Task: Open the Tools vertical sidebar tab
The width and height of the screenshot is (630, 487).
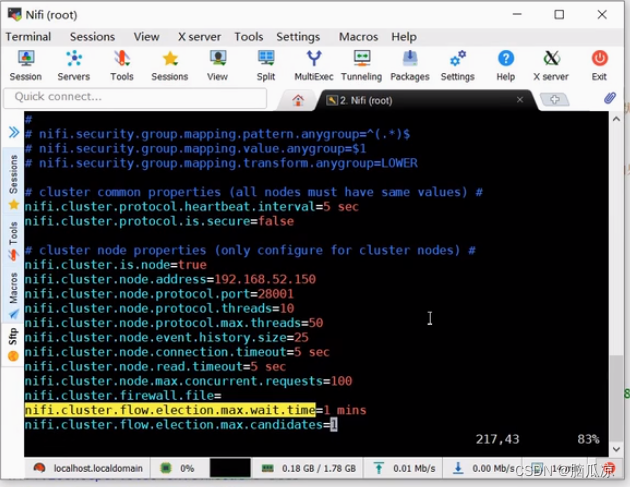Action: pyautogui.click(x=14, y=241)
